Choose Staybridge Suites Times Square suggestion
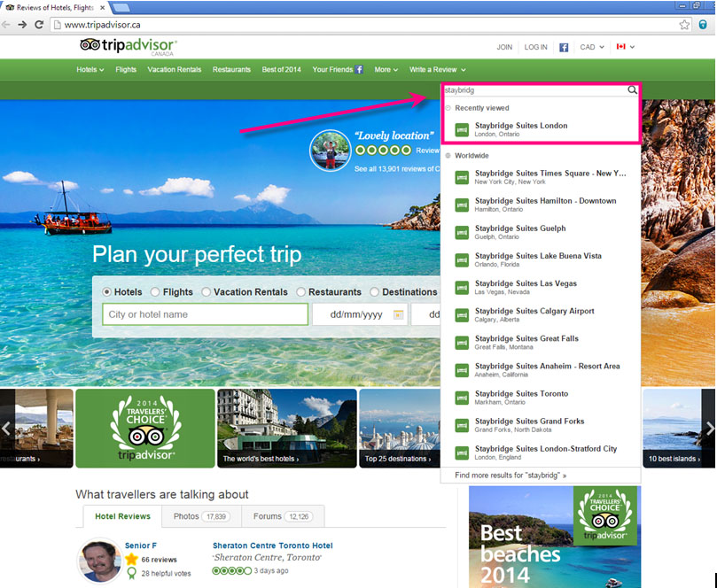Screen dimensions: 717x588 pyautogui.click(x=541, y=177)
